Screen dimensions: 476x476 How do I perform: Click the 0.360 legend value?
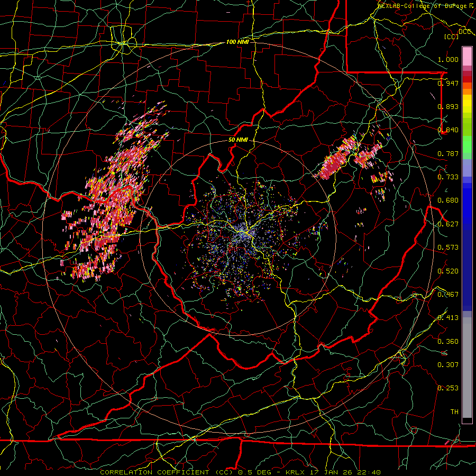(448, 342)
